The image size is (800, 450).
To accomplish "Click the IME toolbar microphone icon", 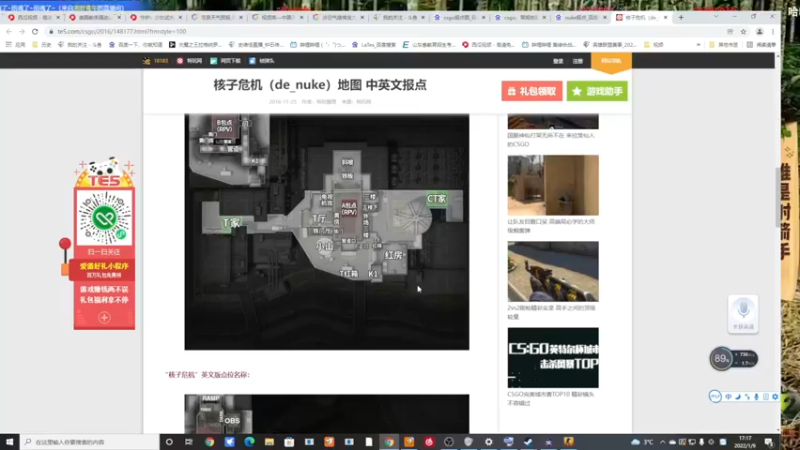I will coord(756,396).
